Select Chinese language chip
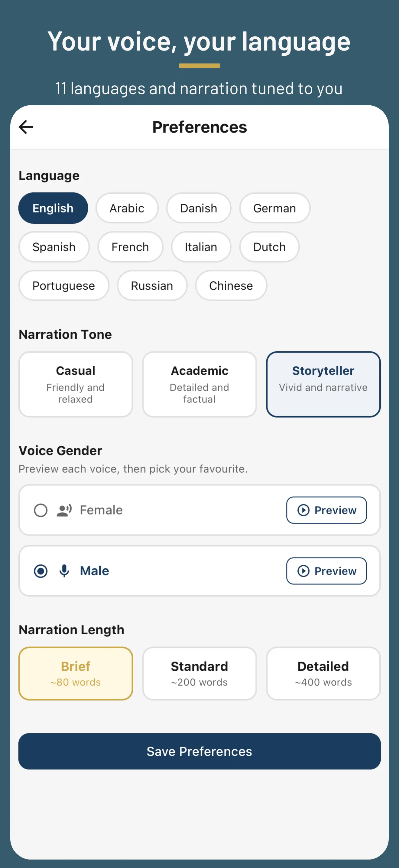Screen dimensions: 399x868 pyautogui.click(x=231, y=286)
